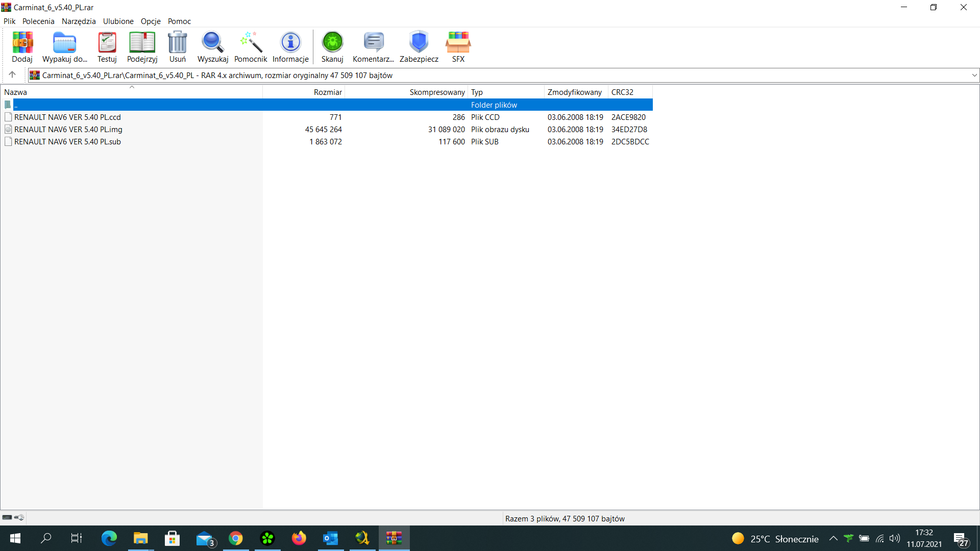Show archive Informacje
The image size is (980, 551).
[291, 47]
